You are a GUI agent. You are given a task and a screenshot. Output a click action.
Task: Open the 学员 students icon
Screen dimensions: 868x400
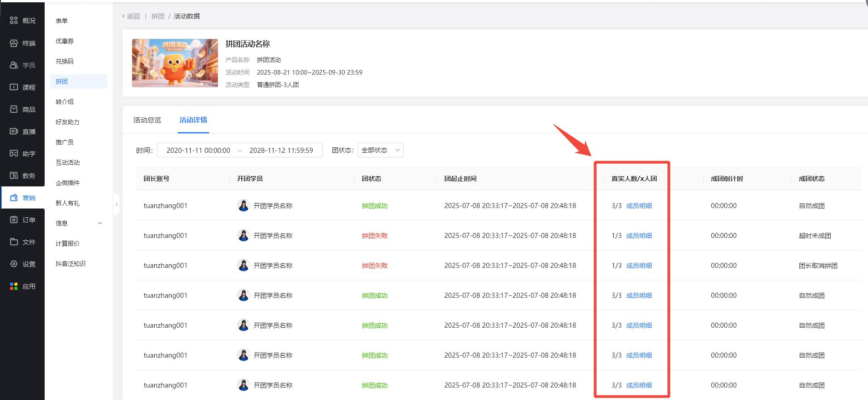14,65
